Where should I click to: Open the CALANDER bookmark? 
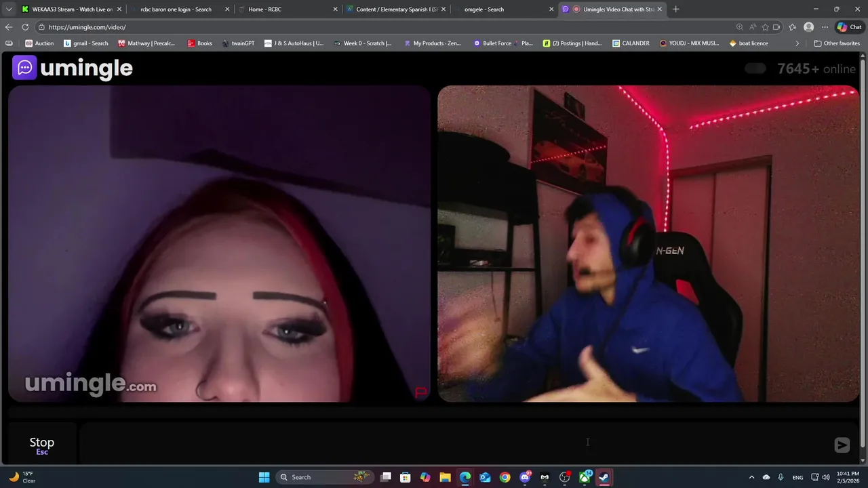[631, 43]
